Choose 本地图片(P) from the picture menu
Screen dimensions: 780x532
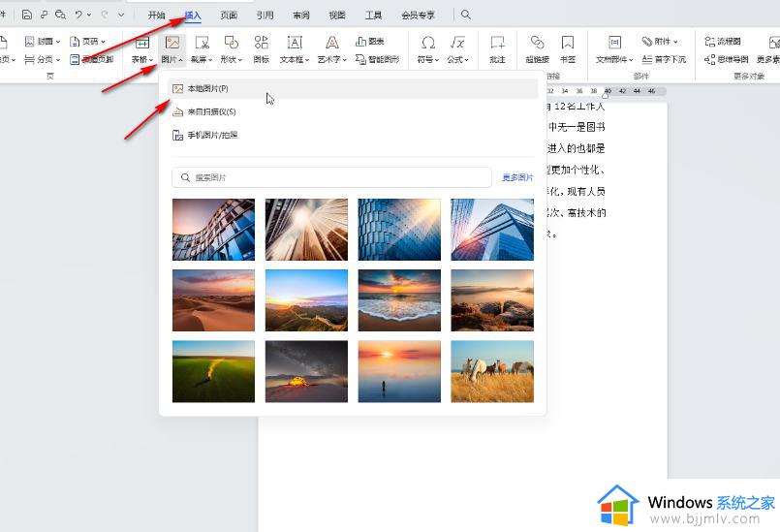click(x=353, y=88)
